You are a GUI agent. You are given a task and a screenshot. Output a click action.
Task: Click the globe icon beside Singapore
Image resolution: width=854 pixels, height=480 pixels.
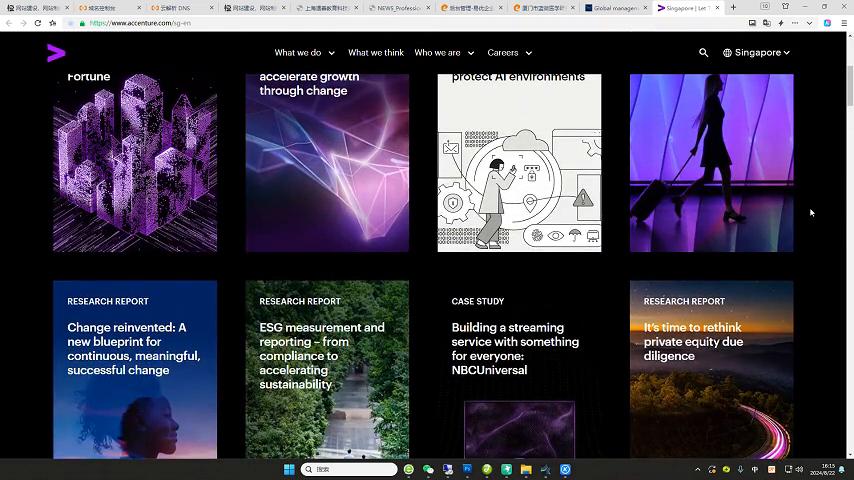pyautogui.click(x=727, y=53)
